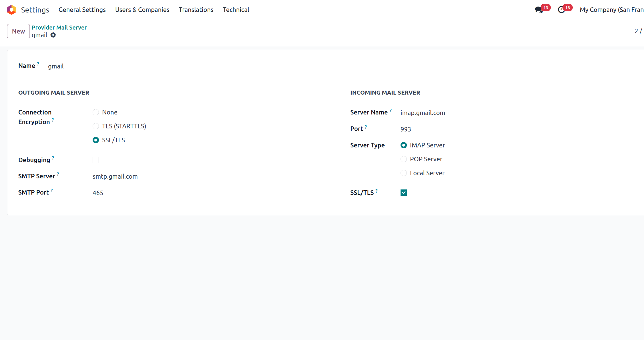Click help icon beside Server Name label
Screen dimensions: 644x340
pos(391,110)
